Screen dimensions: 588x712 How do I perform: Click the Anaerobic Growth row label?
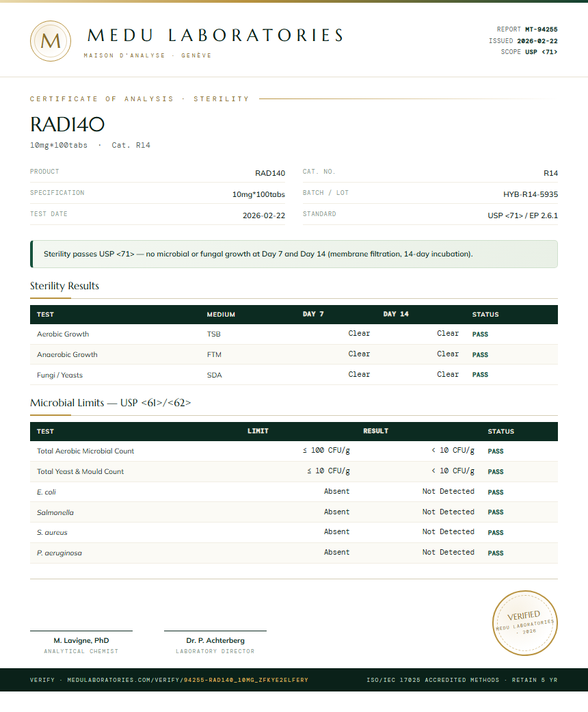tap(67, 355)
